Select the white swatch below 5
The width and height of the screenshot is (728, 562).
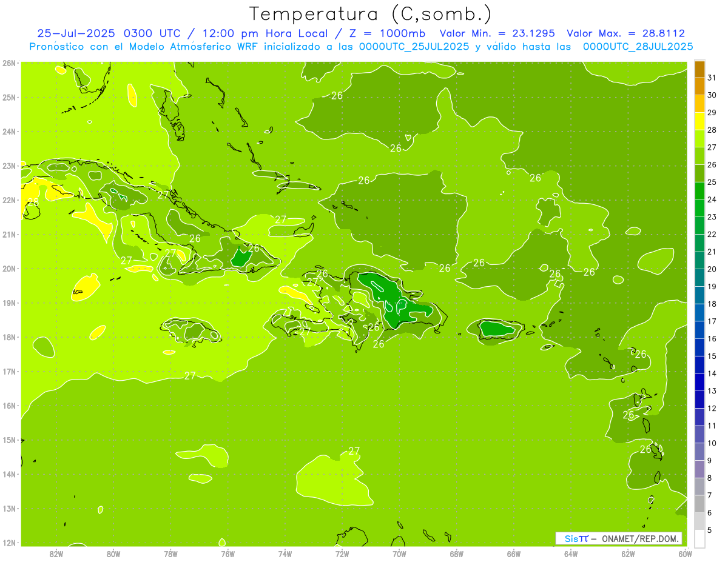coord(699,539)
